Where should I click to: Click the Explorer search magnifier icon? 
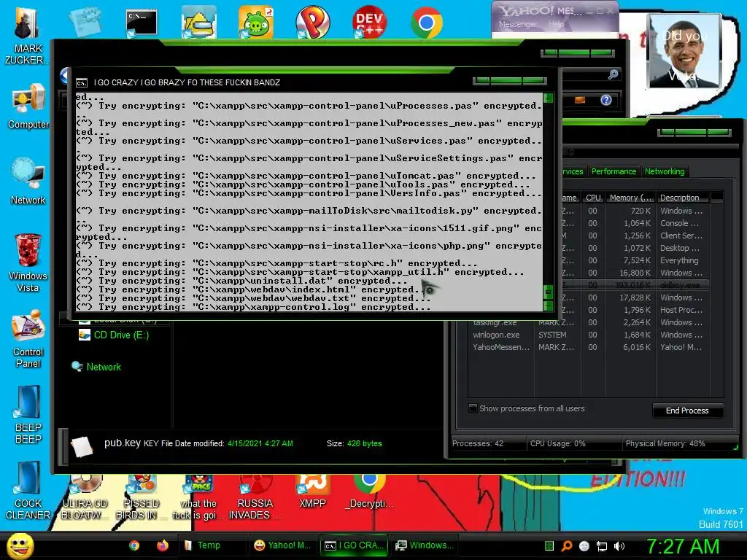(x=613, y=74)
